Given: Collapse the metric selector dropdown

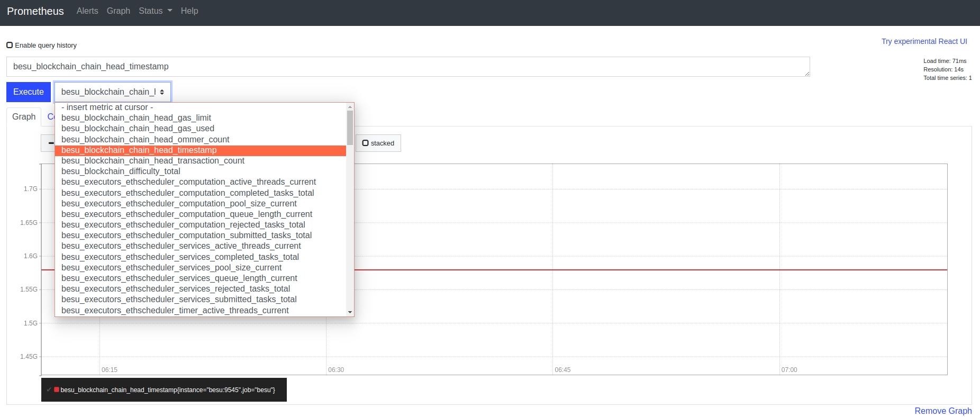Looking at the screenshot, I should pyautogui.click(x=112, y=92).
